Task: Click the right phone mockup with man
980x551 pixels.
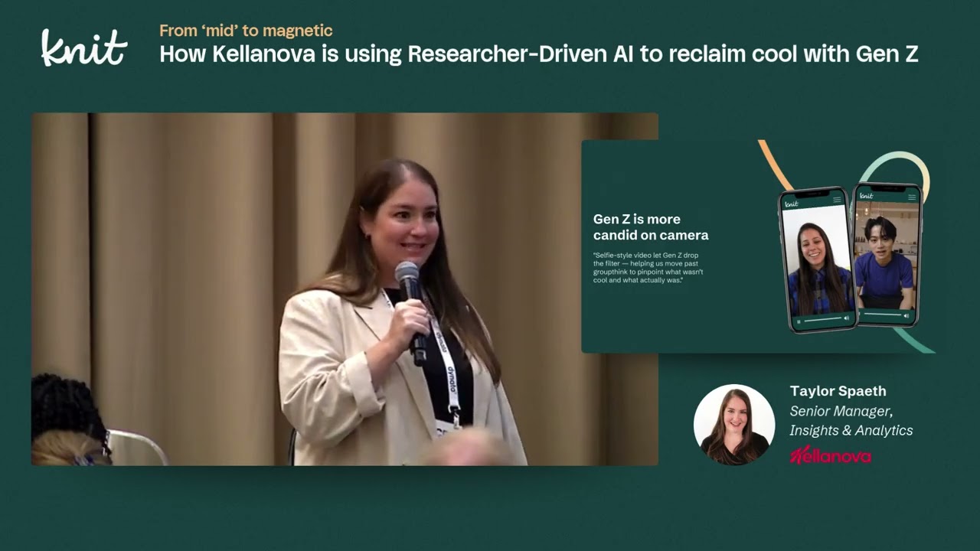Action: (887, 254)
